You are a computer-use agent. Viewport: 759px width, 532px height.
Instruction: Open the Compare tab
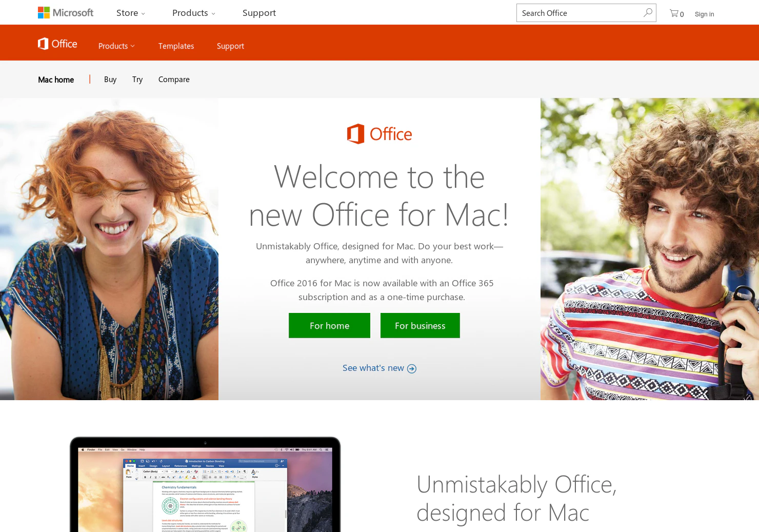[x=174, y=79]
